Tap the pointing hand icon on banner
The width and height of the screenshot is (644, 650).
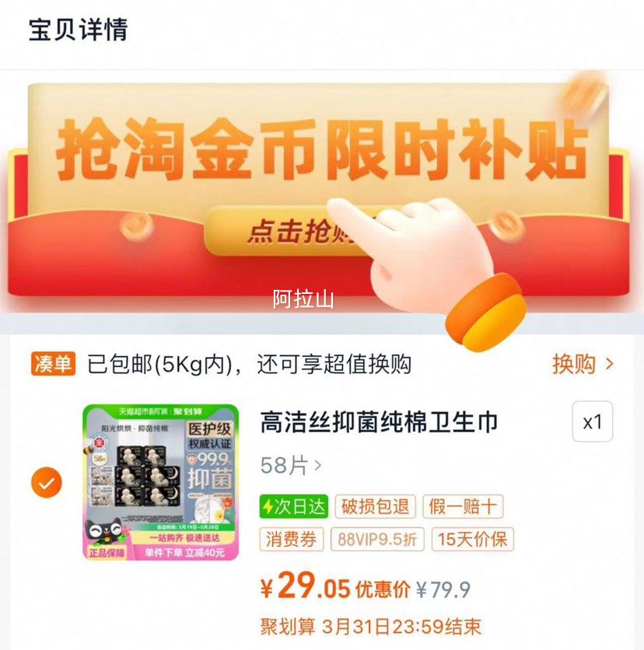(427, 265)
